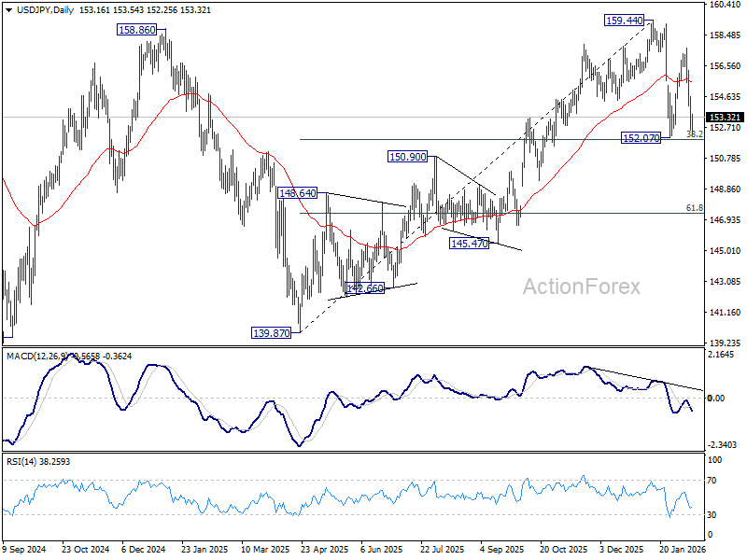The height and width of the screenshot is (560, 747).
Task: Click the ActionForex watermark
Action: click(x=582, y=287)
